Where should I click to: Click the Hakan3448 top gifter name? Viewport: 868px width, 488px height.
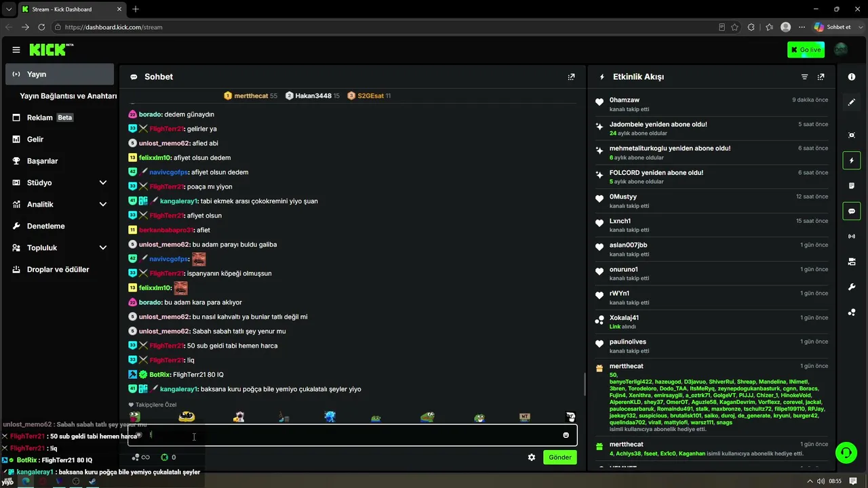[x=313, y=96]
